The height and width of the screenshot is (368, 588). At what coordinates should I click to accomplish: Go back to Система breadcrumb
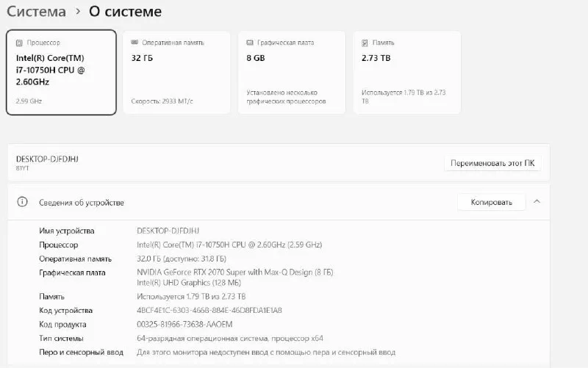coord(36,12)
